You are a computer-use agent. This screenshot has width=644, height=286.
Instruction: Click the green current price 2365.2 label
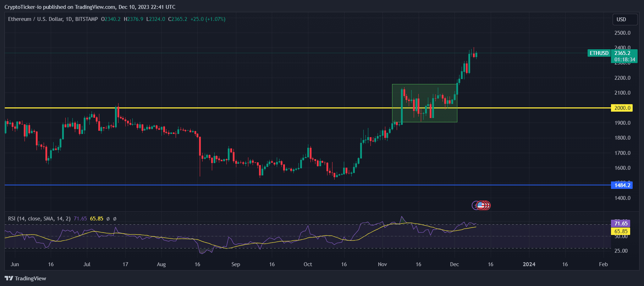(624, 53)
